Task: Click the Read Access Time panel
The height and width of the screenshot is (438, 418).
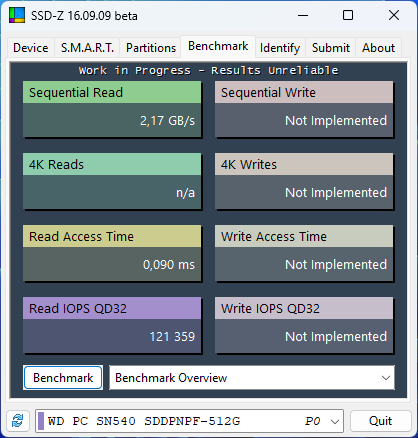Action: coord(112,253)
